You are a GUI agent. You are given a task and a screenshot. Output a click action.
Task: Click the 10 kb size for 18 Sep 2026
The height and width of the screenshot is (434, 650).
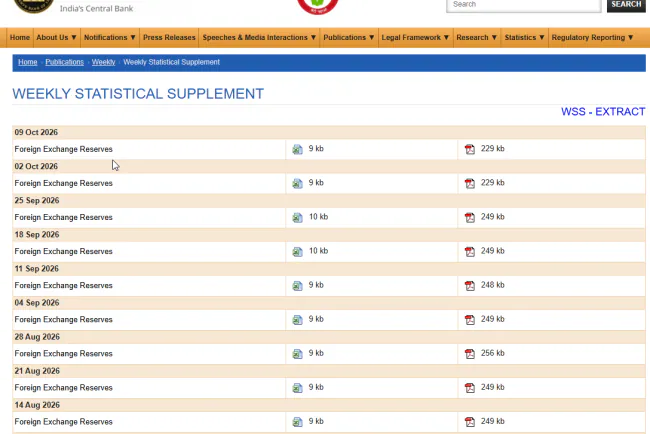click(x=318, y=251)
